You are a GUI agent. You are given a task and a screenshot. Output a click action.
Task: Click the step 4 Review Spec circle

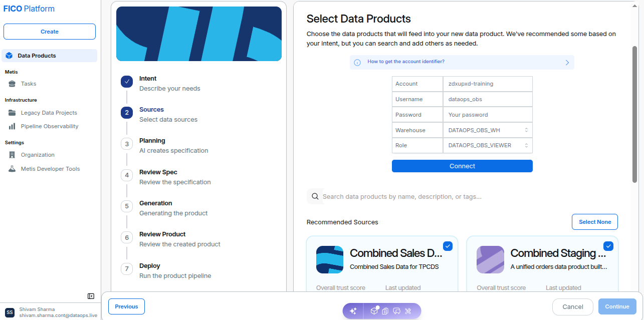coord(127,175)
